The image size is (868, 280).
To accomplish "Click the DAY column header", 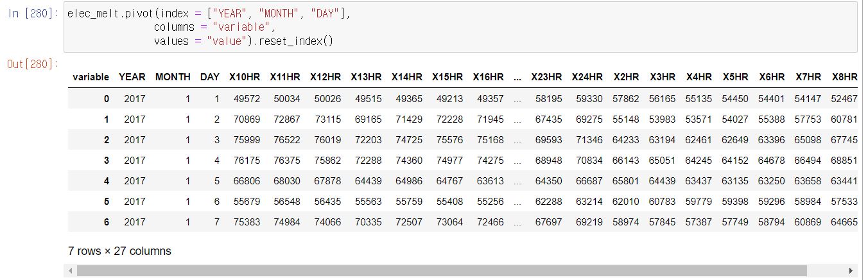I will coord(210,77).
